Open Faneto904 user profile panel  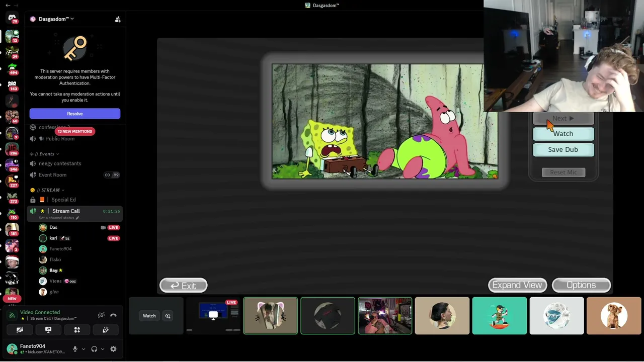(38, 349)
